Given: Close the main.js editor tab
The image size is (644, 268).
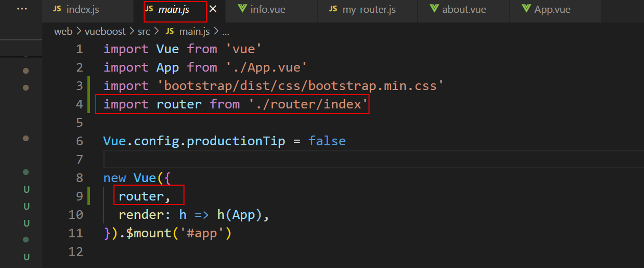Looking at the screenshot, I should 213,9.
